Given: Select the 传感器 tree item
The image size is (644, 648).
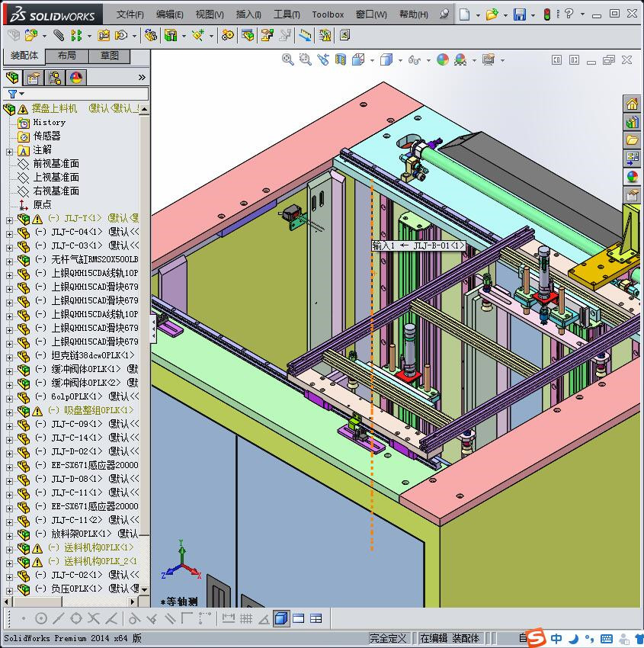Looking at the screenshot, I should [x=46, y=136].
